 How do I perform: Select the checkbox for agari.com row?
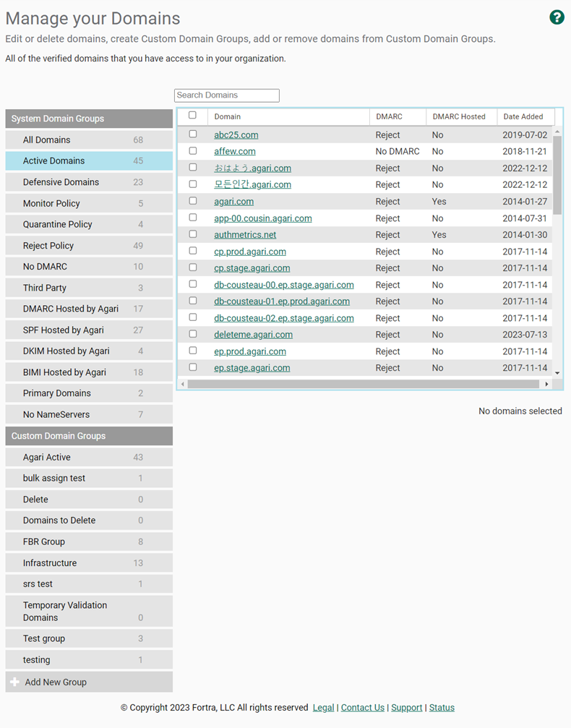click(193, 200)
